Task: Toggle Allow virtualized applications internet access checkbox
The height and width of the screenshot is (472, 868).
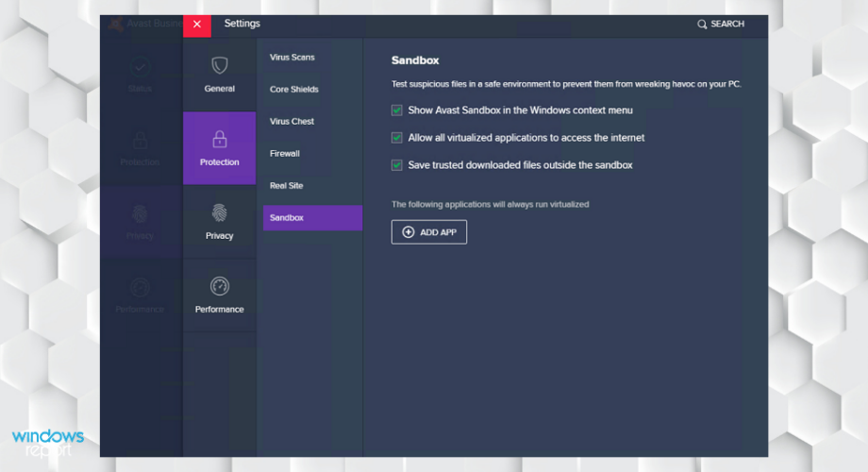Action: pyautogui.click(x=397, y=138)
